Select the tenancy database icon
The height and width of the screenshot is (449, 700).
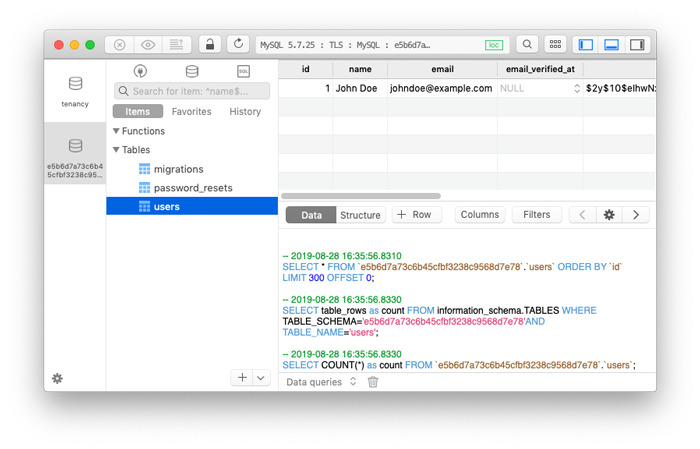[75, 83]
